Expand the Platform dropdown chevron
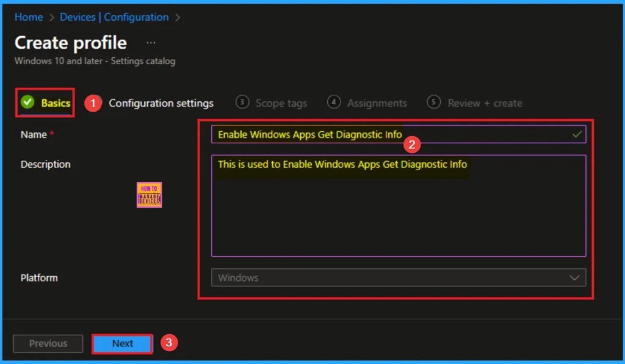This screenshot has width=625, height=364. pos(574,277)
